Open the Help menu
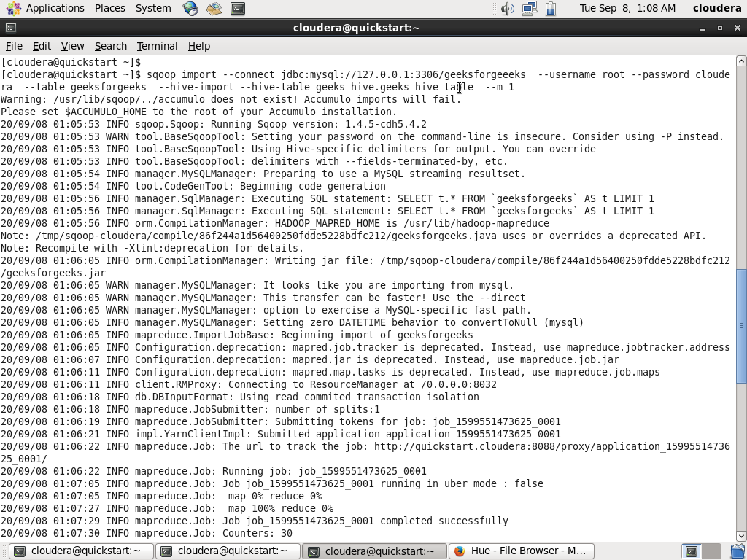The image size is (747, 560). point(198,46)
